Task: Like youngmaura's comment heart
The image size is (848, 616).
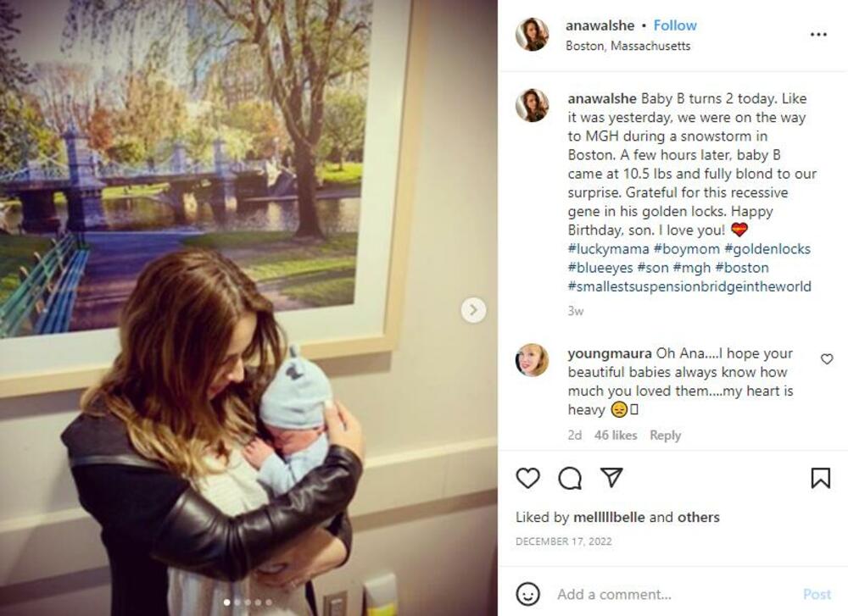Action: click(827, 358)
